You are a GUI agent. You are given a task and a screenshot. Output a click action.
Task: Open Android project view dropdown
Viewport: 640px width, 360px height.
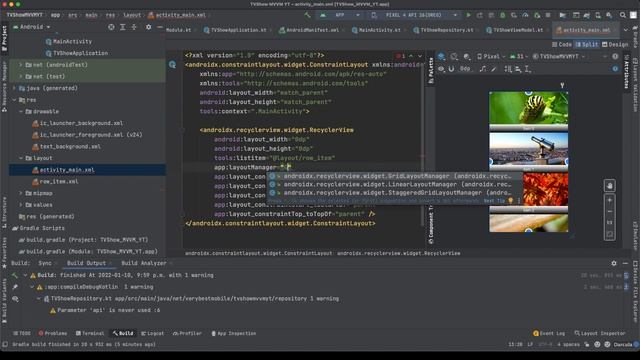(31, 27)
